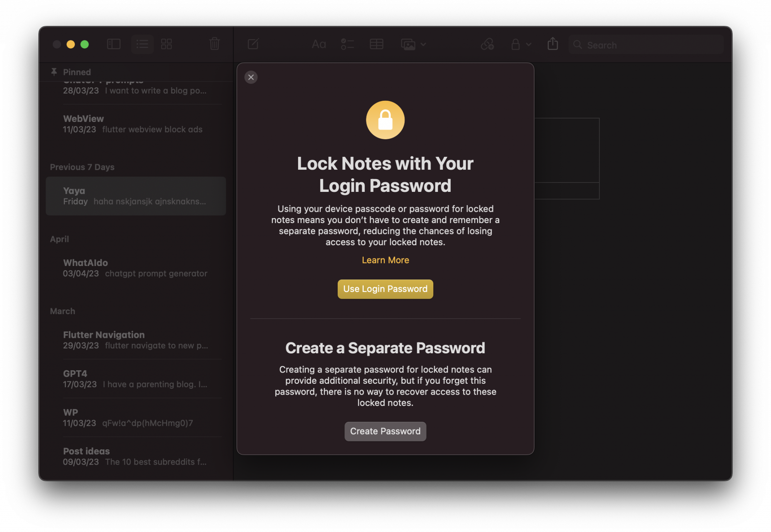This screenshot has height=532, width=771.
Task: Open the Learn More link
Action: 385,260
